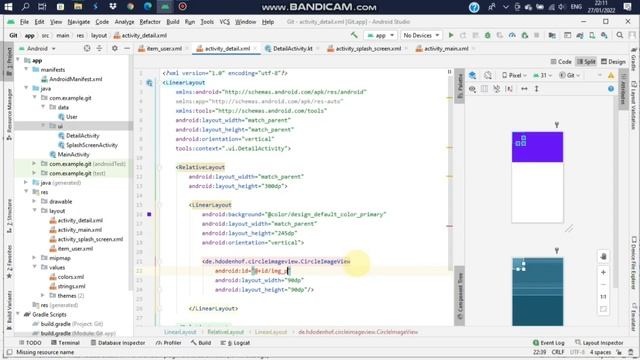This screenshot has height=360, width=640.
Task: Click the orientation for preview icon
Action: (x=488, y=75)
